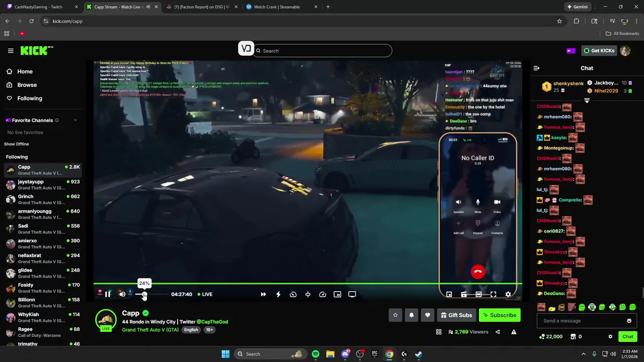Toggle notifications bell for Capp
This screenshot has width=644, height=362.
tap(412, 315)
